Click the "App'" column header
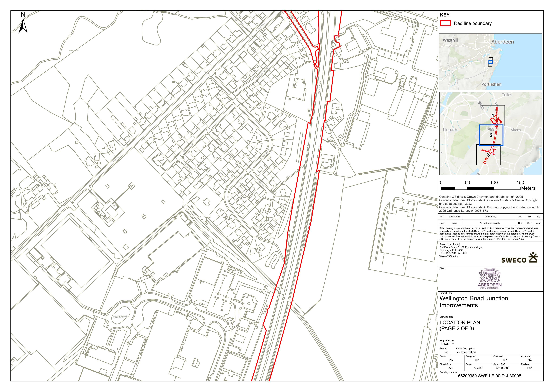 pos(539,223)
